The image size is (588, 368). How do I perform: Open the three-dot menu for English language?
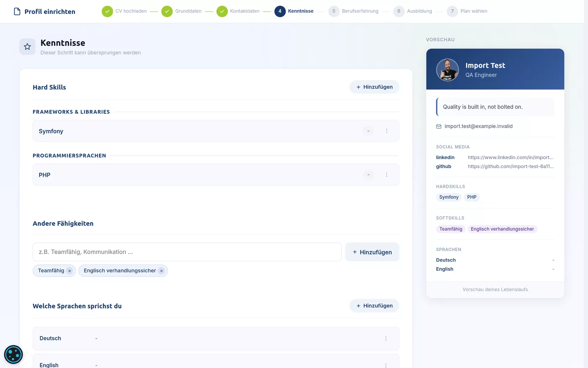click(x=386, y=365)
